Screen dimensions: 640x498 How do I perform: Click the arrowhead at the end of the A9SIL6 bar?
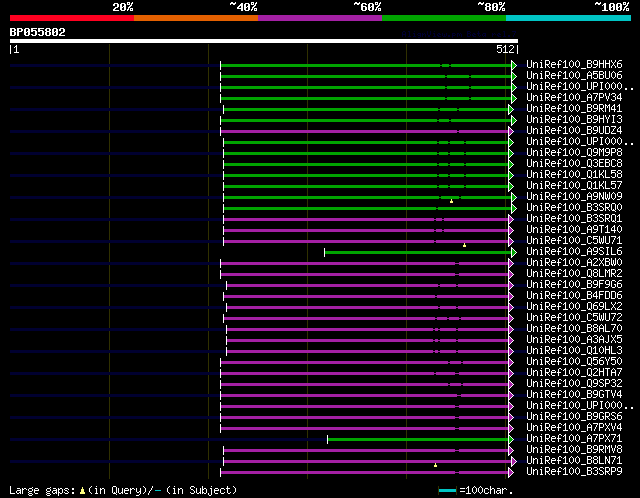(x=514, y=253)
